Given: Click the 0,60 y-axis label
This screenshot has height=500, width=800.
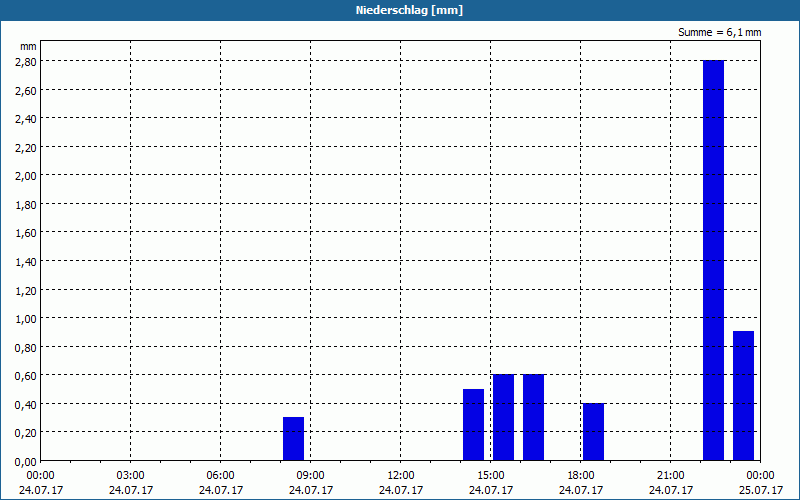Looking at the screenshot, I should coord(28,376).
